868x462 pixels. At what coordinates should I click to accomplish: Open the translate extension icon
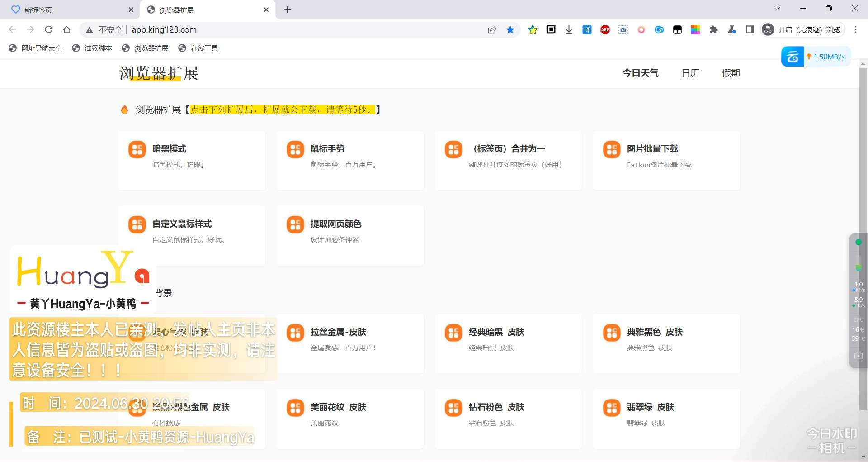pos(587,30)
